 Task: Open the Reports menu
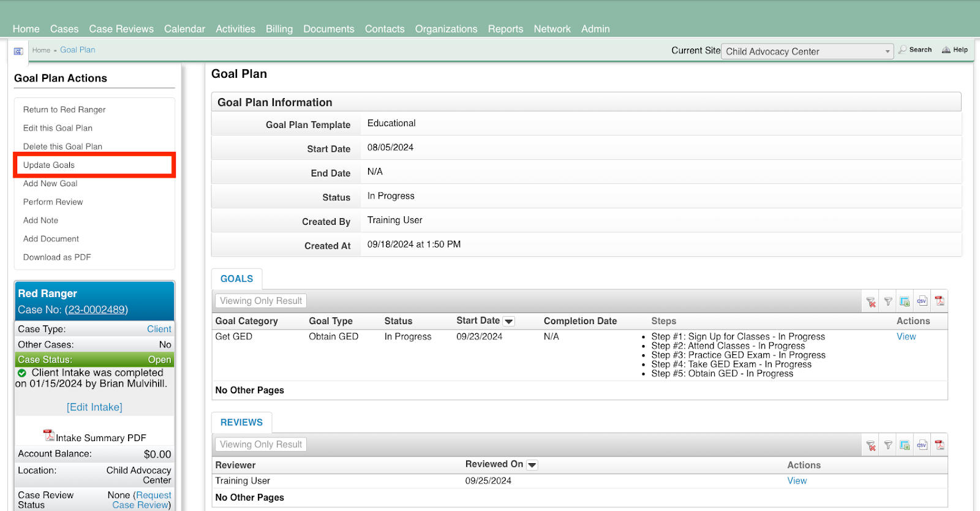(x=505, y=29)
